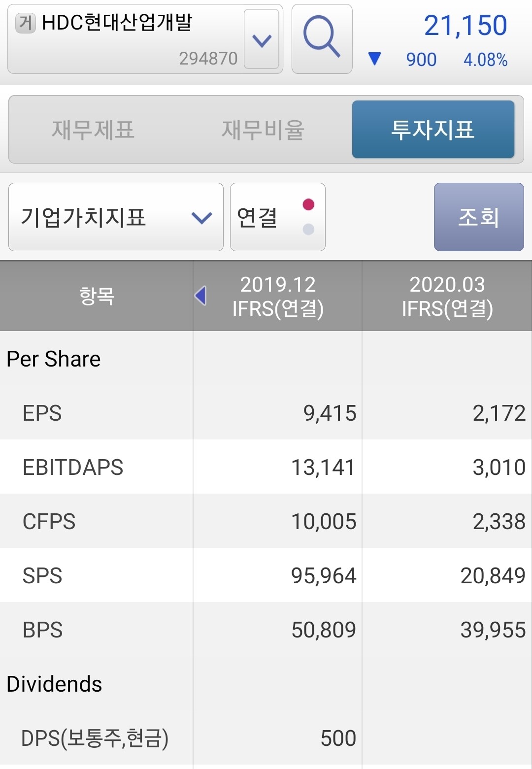The image size is (532, 769).
Task: Expand the 기업가치지표 dropdown
Action: (116, 217)
